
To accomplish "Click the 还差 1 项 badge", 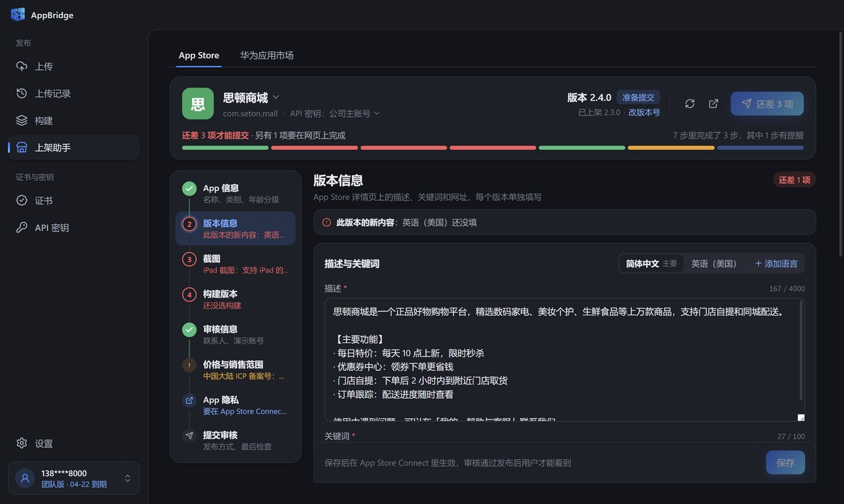I will pyautogui.click(x=795, y=180).
